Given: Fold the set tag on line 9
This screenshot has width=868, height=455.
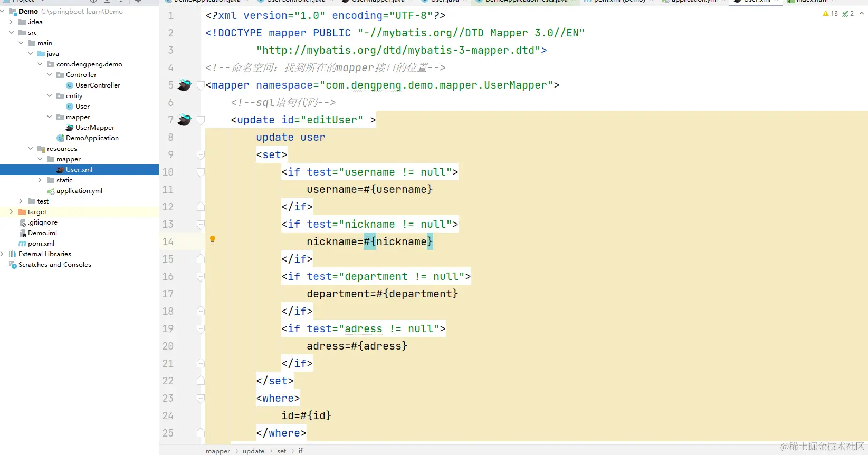Looking at the screenshot, I should pos(201,154).
